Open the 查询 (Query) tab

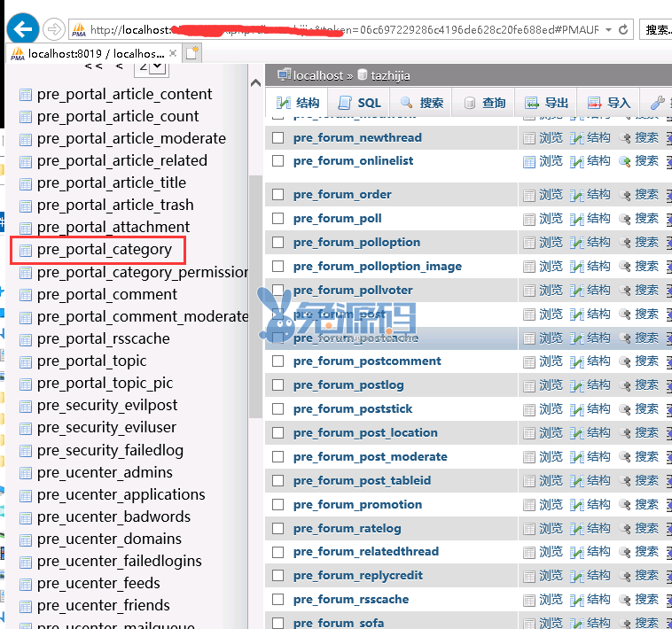483,103
